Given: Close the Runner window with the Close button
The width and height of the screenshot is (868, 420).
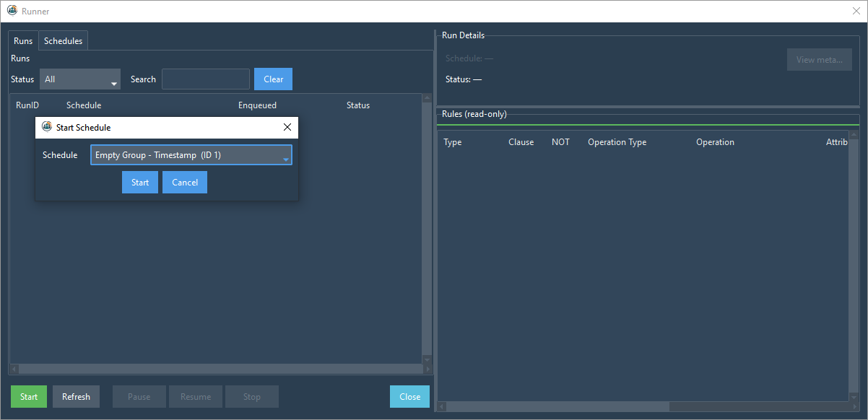Looking at the screenshot, I should (409, 396).
